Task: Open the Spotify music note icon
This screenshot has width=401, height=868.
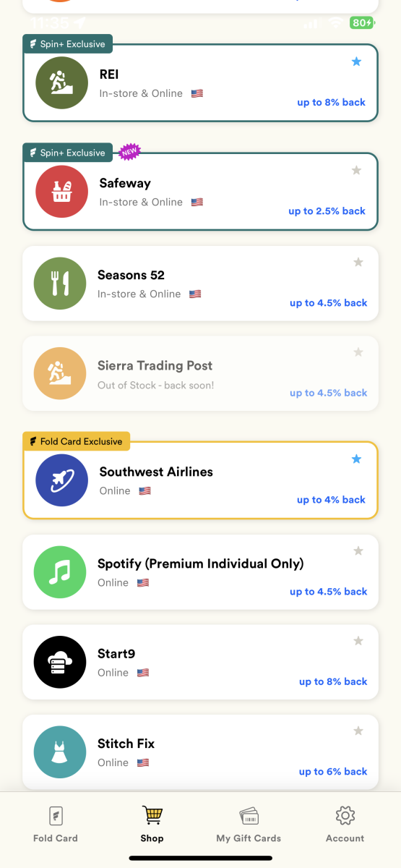Action: point(60,572)
